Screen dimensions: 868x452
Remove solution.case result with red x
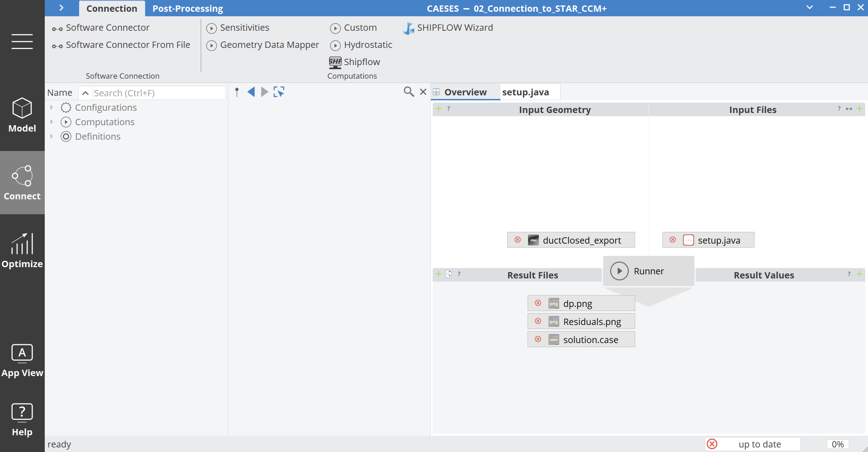pos(538,339)
